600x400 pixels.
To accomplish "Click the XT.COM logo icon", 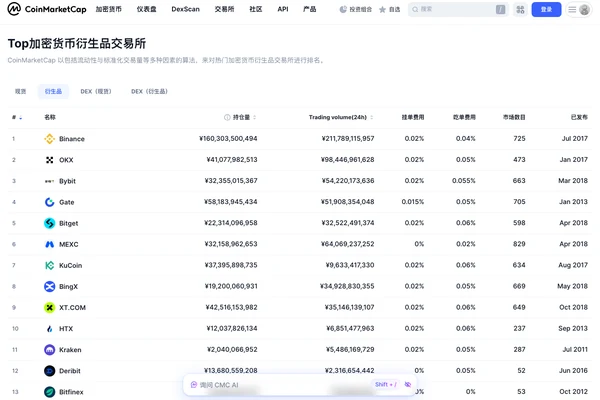I will coord(49,307).
